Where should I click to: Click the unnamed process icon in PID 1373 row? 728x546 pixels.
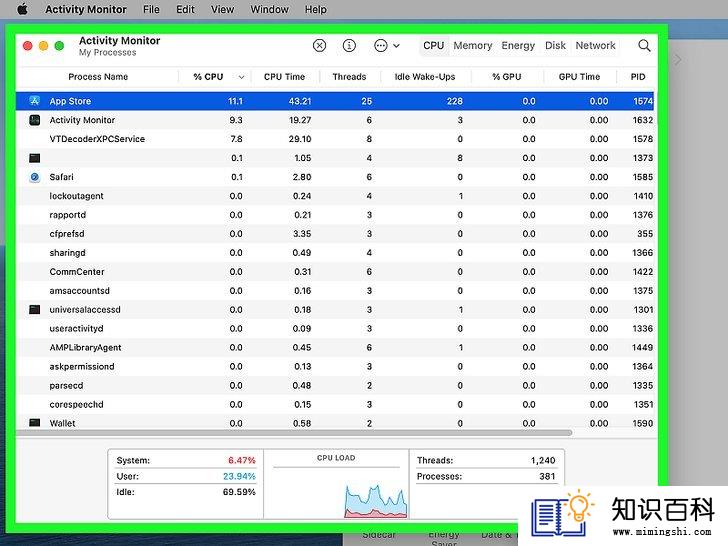click(x=34, y=158)
